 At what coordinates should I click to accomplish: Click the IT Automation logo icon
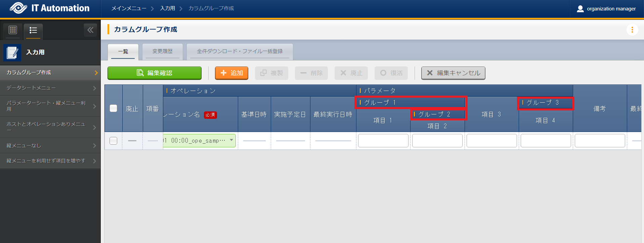pos(18,8)
